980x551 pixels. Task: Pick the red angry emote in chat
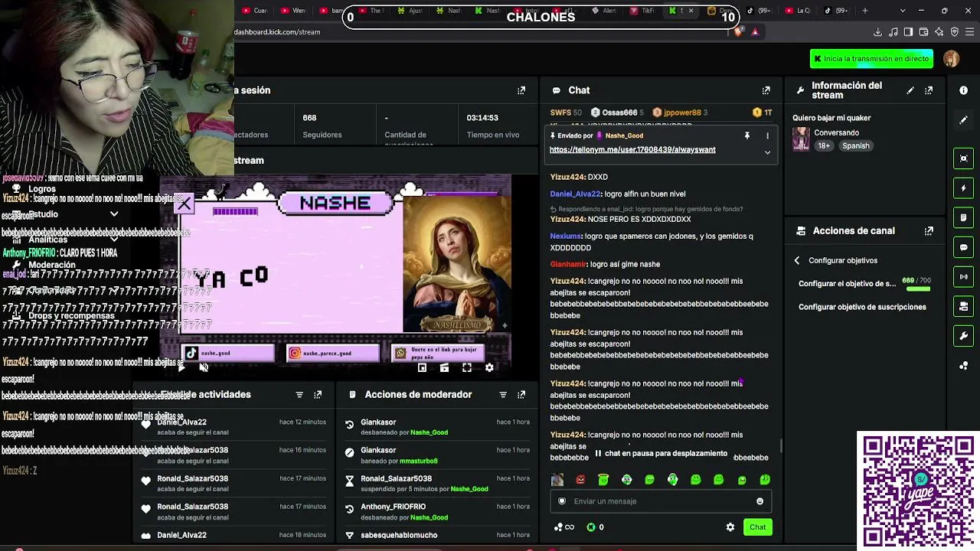[580, 480]
